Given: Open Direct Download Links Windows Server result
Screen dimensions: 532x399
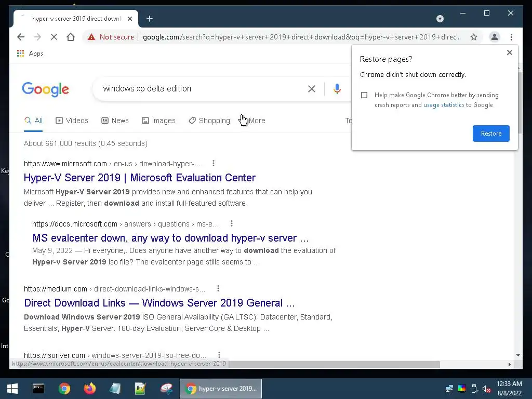Looking at the screenshot, I should (159, 303).
